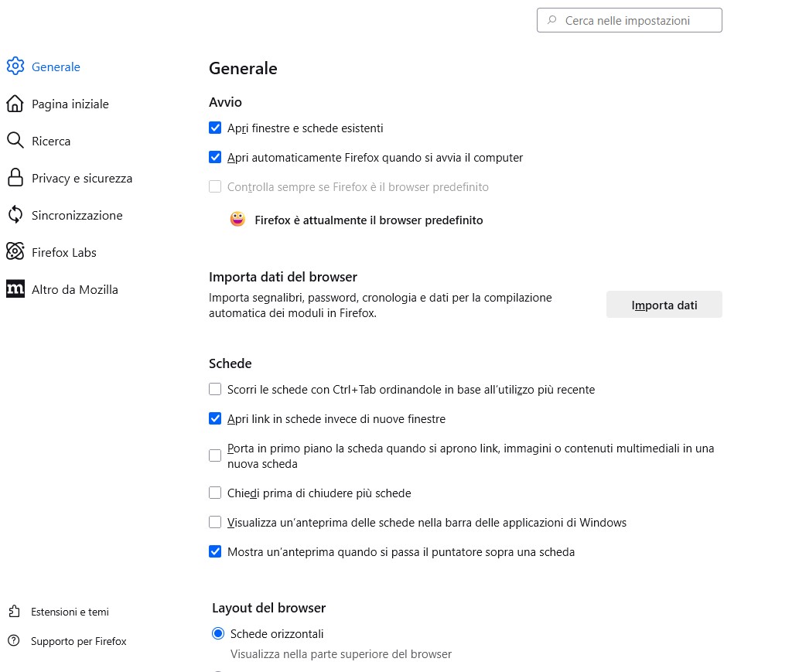Screen dimensions: 799x672
Task: Open the Supporto per Firefox link
Action: 78,641
